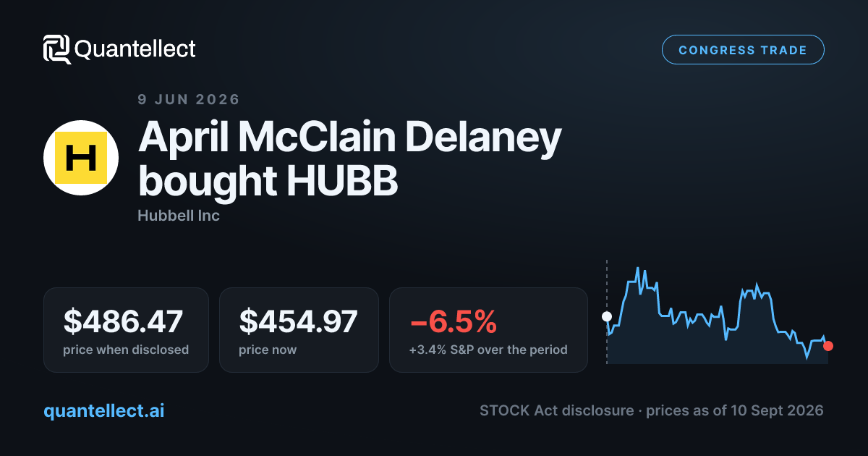The height and width of the screenshot is (456, 868).
Task: Click the highest peak of the price chart
Action: (x=638, y=269)
